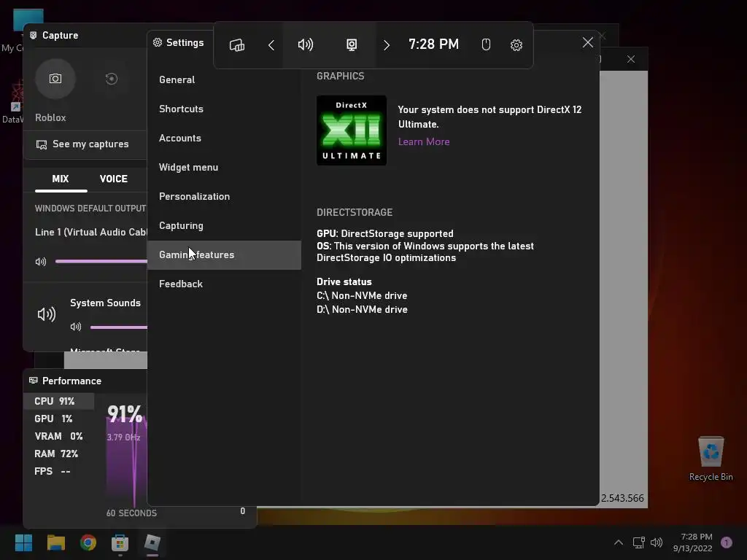Open the Audio widget speaker icon in Game Bar
Screen dimensions: 747x560
click(x=306, y=44)
